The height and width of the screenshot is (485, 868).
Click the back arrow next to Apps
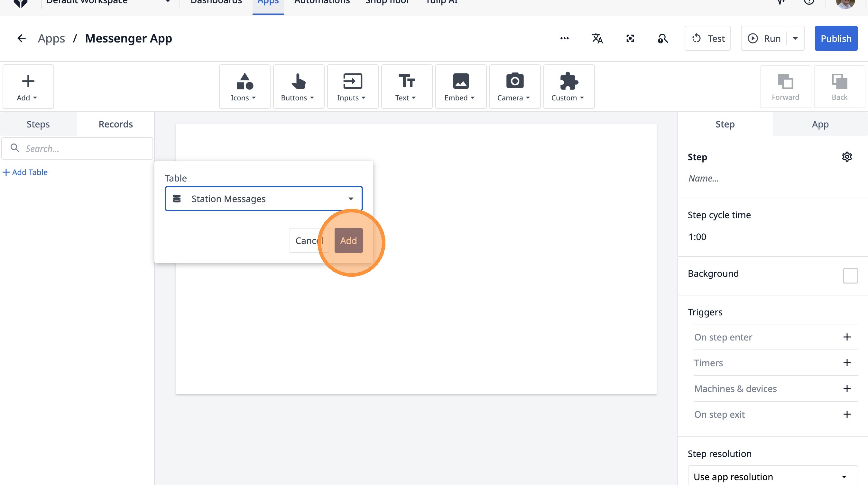(x=22, y=38)
